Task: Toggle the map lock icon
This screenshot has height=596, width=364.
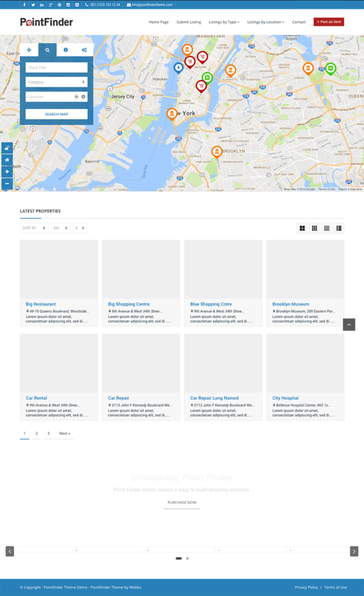Action: tap(7, 148)
